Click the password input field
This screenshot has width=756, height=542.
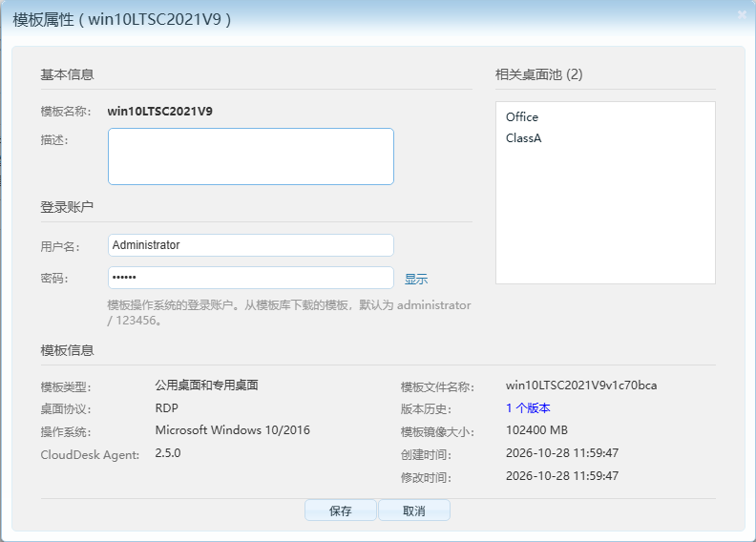pyautogui.click(x=251, y=278)
